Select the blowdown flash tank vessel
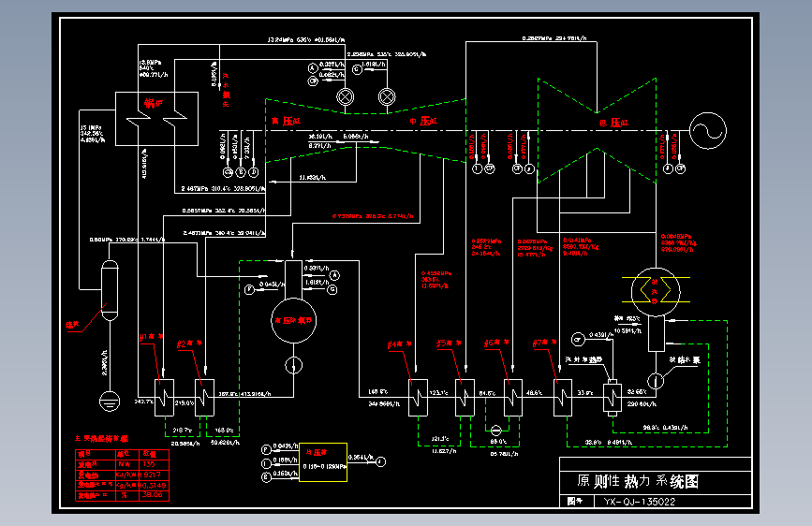This screenshot has width=812, height=526. (x=110, y=290)
